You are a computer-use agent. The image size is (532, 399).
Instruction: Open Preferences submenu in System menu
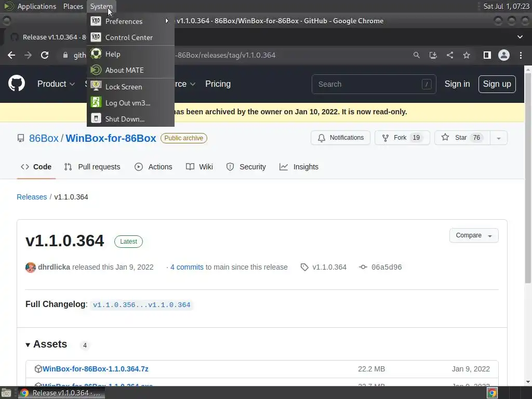130,21
